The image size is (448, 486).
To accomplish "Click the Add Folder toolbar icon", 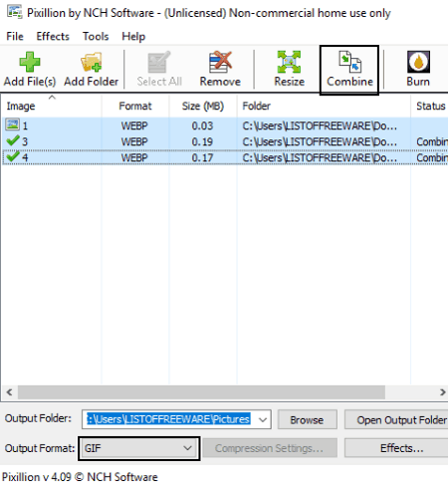I will pyautogui.click(x=91, y=62).
